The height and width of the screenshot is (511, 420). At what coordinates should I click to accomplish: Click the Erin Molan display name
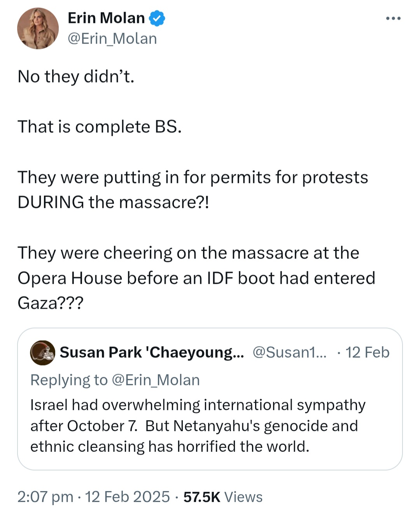click(x=106, y=18)
